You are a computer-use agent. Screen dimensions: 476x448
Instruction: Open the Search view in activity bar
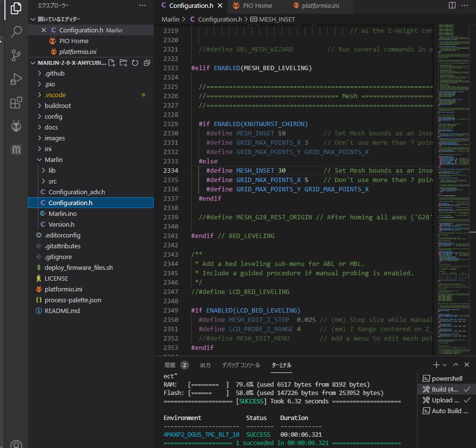pos(16,31)
